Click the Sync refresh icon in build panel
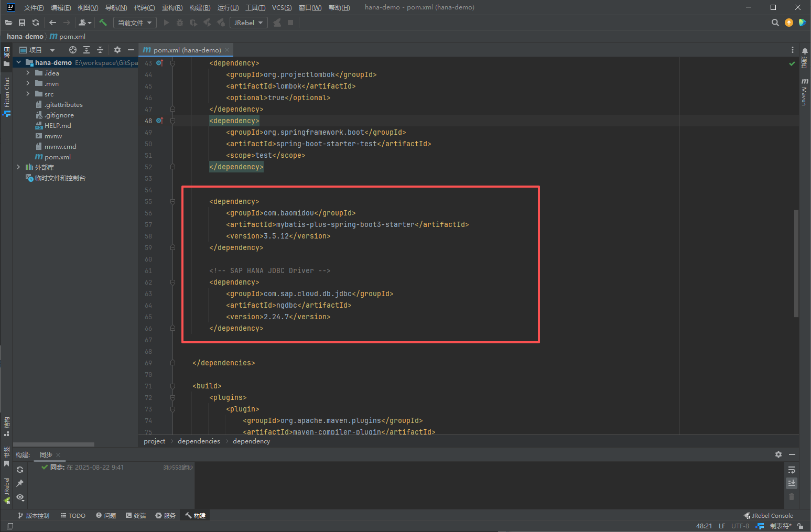 click(20, 470)
